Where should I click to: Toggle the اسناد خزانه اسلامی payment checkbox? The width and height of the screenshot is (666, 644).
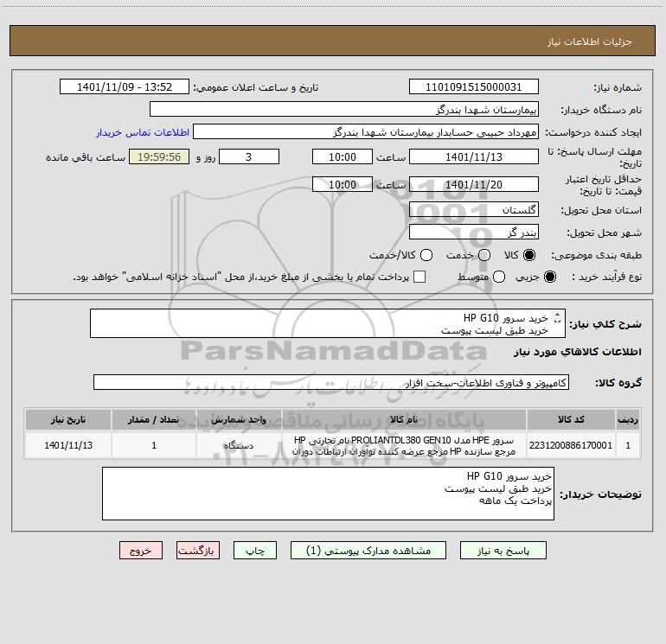click(x=419, y=277)
